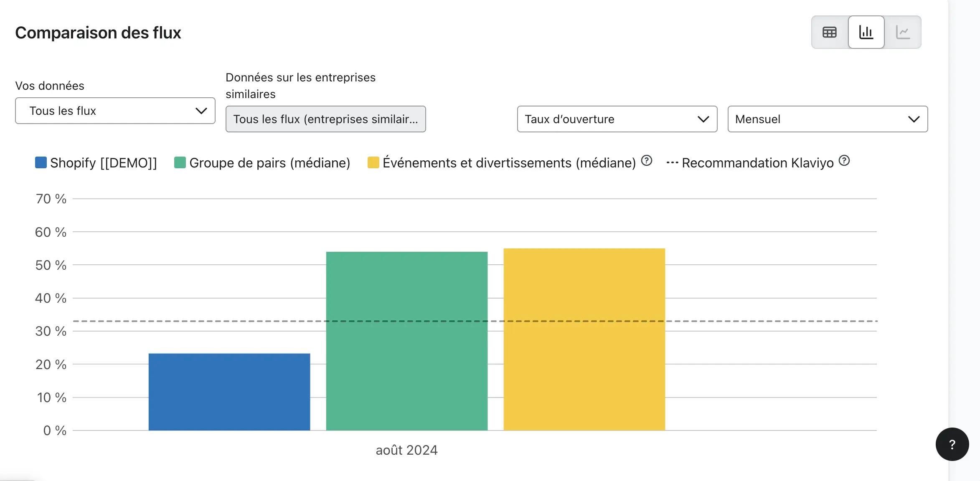Toggle Groupe de pairs (médiane) legend series
The image size is (980, 481).
point(262,163)
